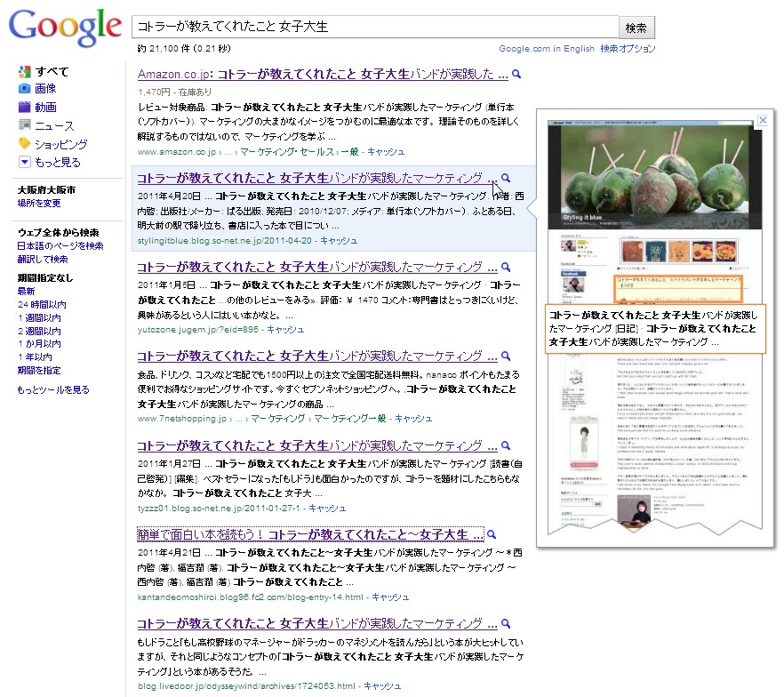Filter results by 最新
784x697 pixels.
pos(26,291)
